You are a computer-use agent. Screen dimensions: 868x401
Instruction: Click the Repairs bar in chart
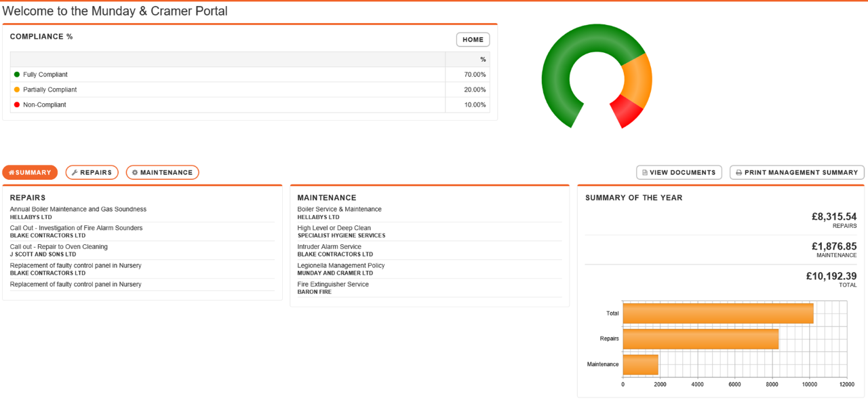tap(701, 339)
